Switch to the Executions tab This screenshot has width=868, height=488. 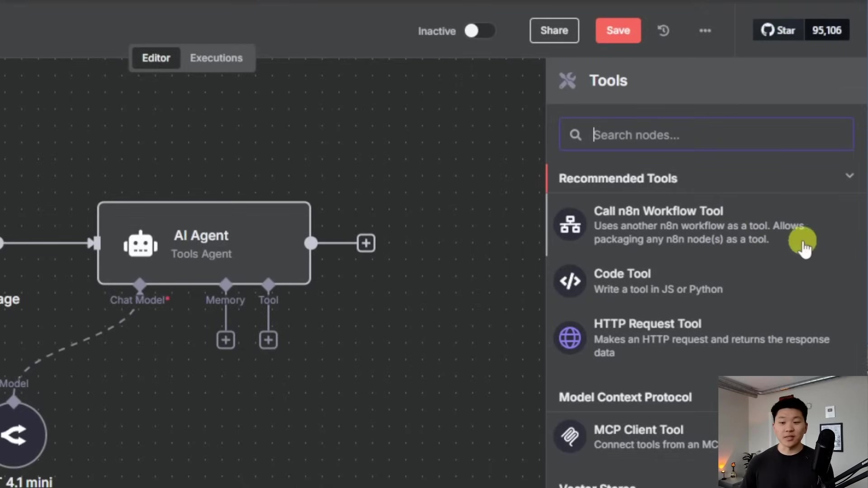pos(216,58)
